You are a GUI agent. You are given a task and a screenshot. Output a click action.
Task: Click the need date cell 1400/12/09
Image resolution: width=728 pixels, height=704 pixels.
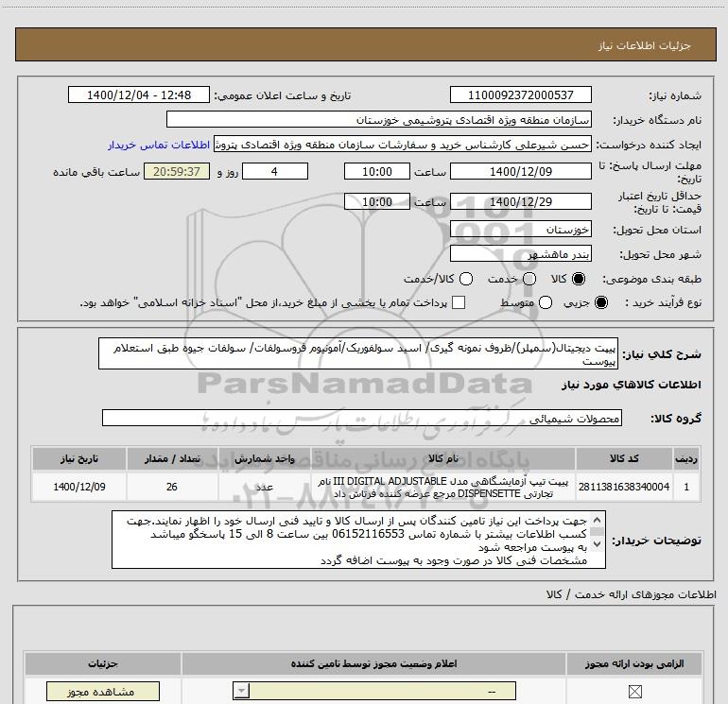coord(78,487)
